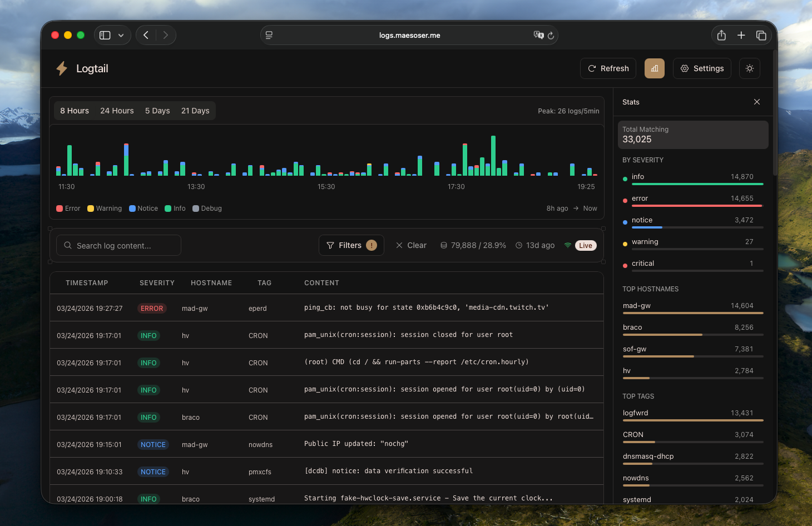Click the ERROR severity badge for mad-gw
812x526 pixels.
coord(152,309)
